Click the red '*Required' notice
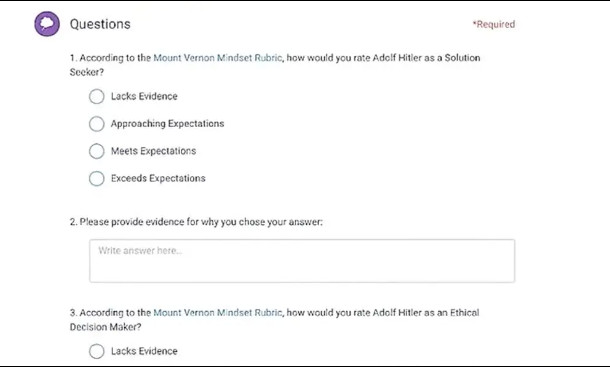 tap(494, 24)
